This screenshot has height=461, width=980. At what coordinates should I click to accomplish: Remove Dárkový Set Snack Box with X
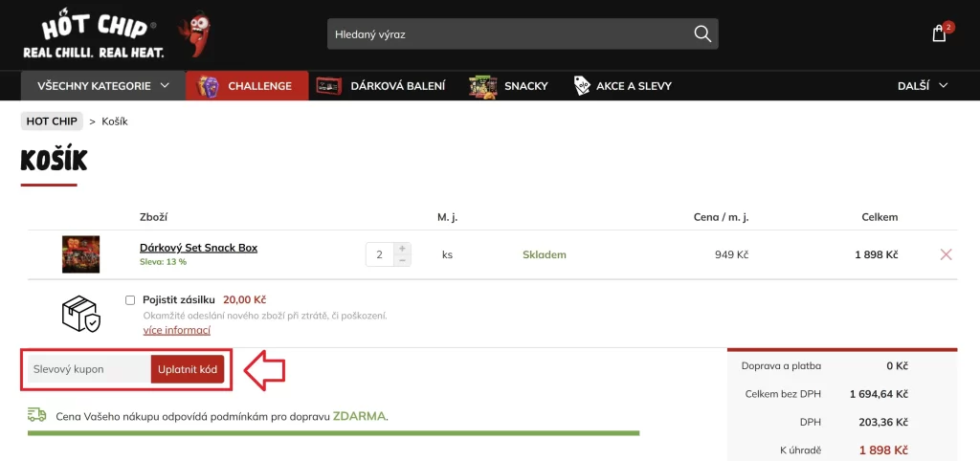point(946,254)
